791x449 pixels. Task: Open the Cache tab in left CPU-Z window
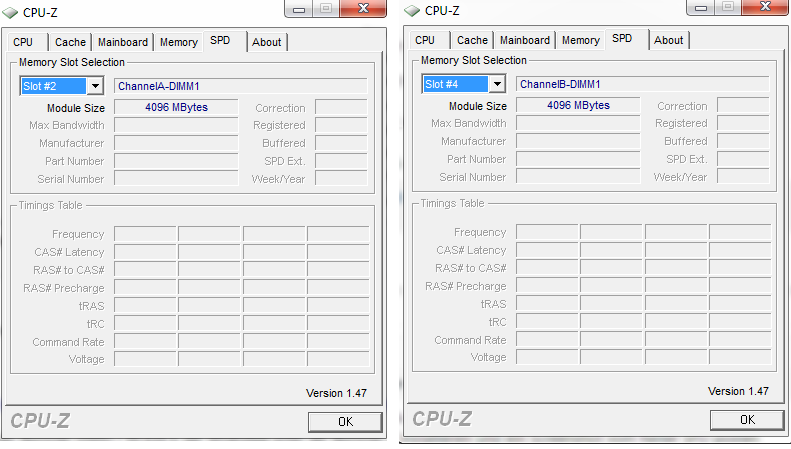pos(70,42)
